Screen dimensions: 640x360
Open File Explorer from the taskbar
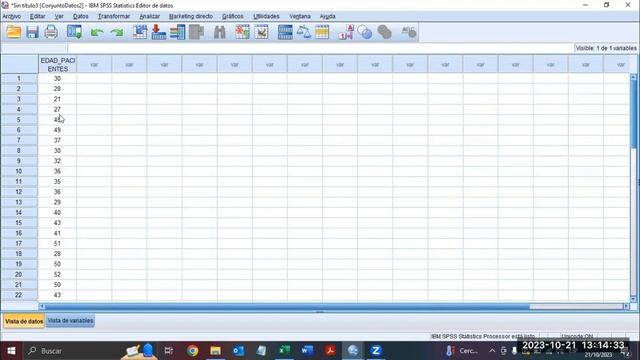pos(216,351)
